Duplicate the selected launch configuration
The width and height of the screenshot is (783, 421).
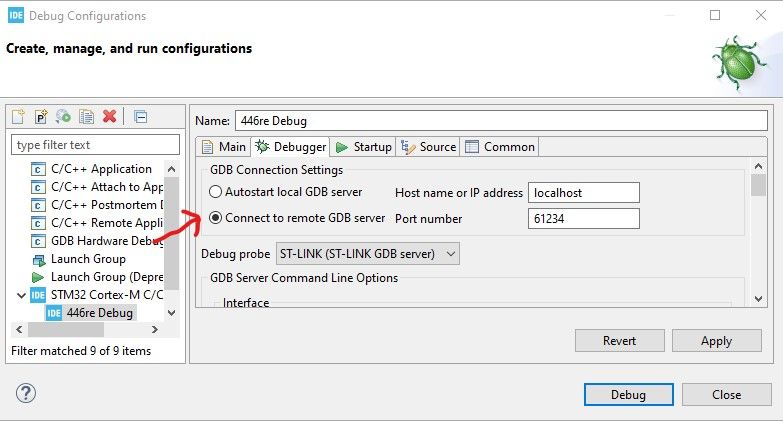[x=86, y=116]
